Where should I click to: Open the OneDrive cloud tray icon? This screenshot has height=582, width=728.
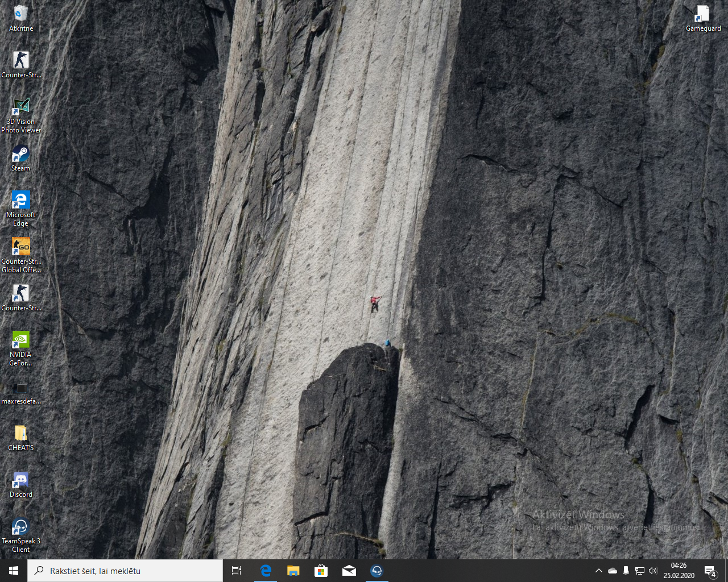(613, 571)
